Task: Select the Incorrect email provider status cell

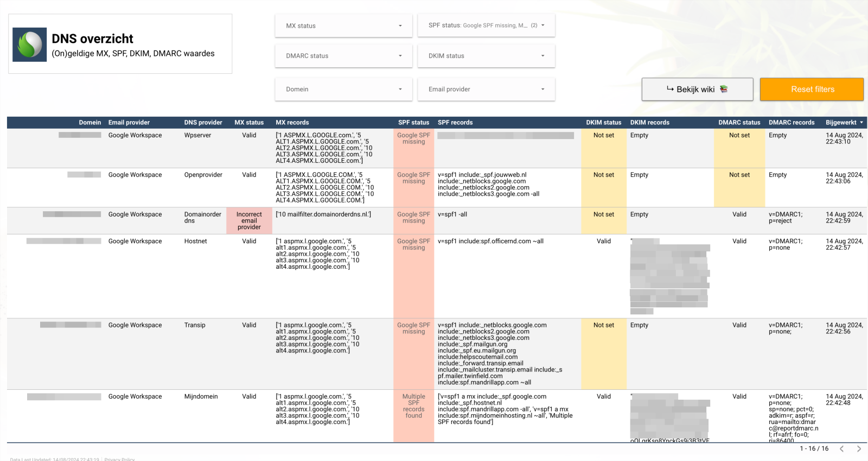Action: [249, 221]
